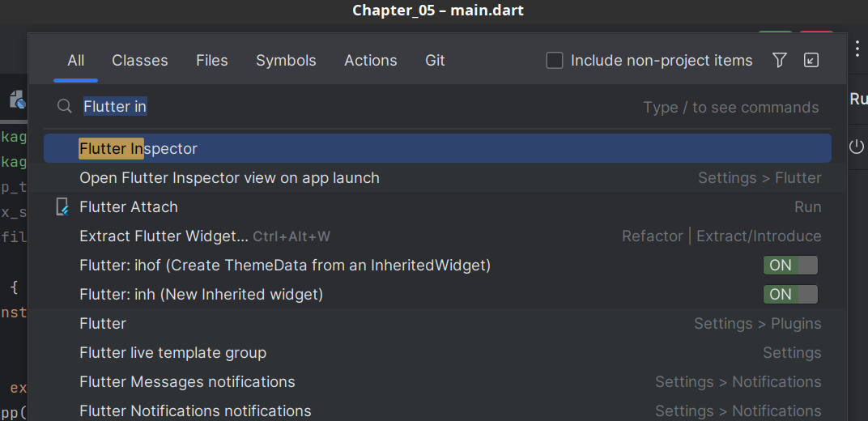Switch to the Files tab
This screenshot has width=868, height=421.
point(212,60)
